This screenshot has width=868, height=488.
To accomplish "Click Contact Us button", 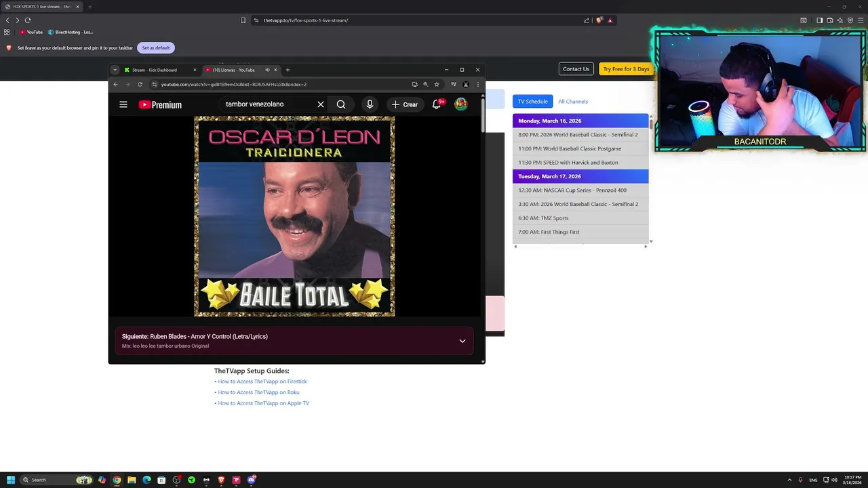I will (576, 68).
